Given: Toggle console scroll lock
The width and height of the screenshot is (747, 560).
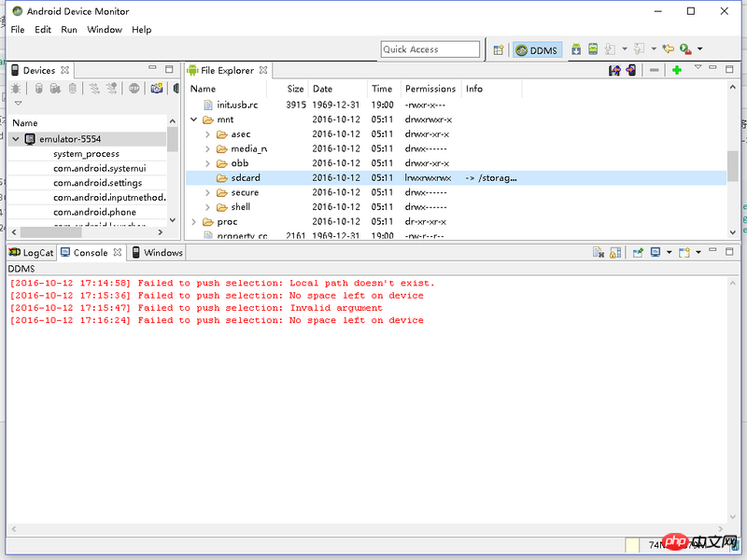Looking at the screenshot, I should pyautogui.click(x=616, y=253).
